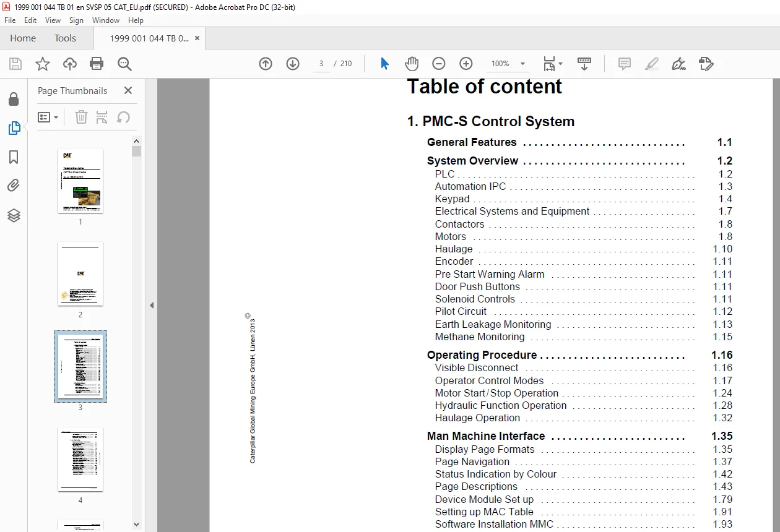Viewport: 780px width, 532px height.
Task: Expand the thumbnail options dropdown menu
Action: coord(48,117)
